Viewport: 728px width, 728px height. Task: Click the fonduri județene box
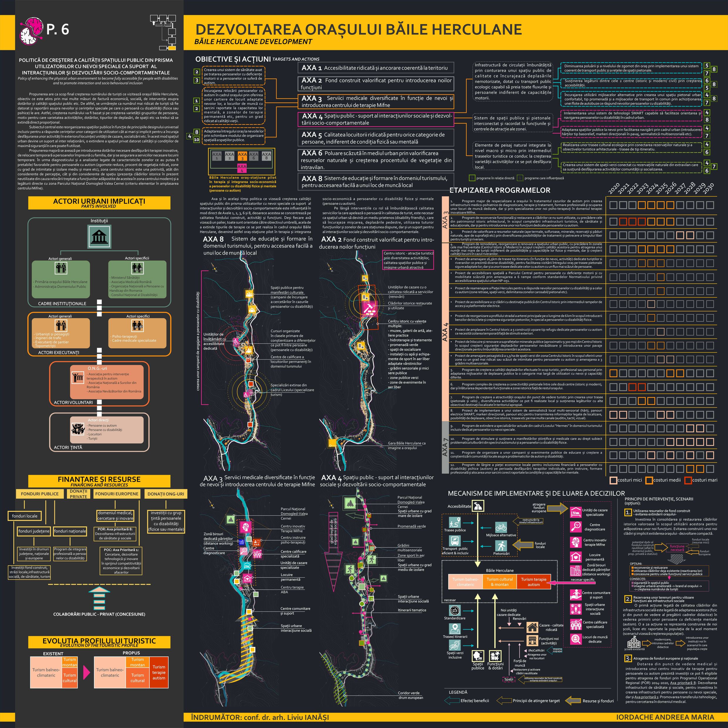pos(34,531)
